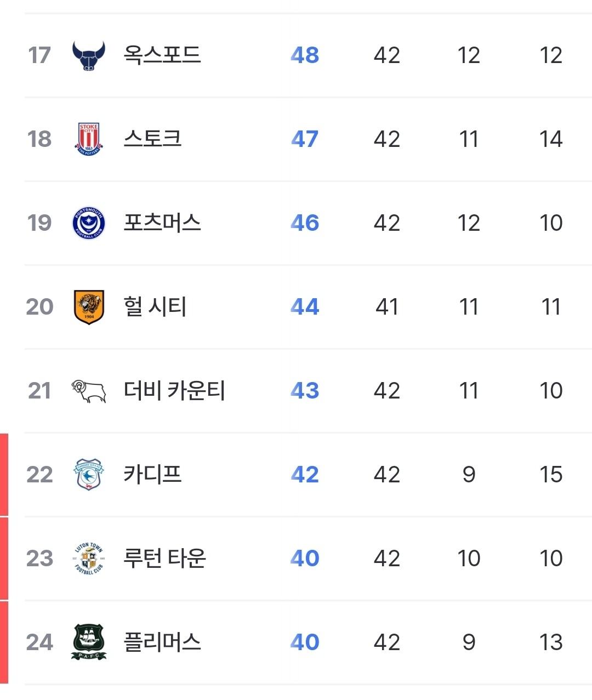Open the Cardiff City bluebird badge
The image size is (592, 700).
pyautogui.click(x=88, y=475)
